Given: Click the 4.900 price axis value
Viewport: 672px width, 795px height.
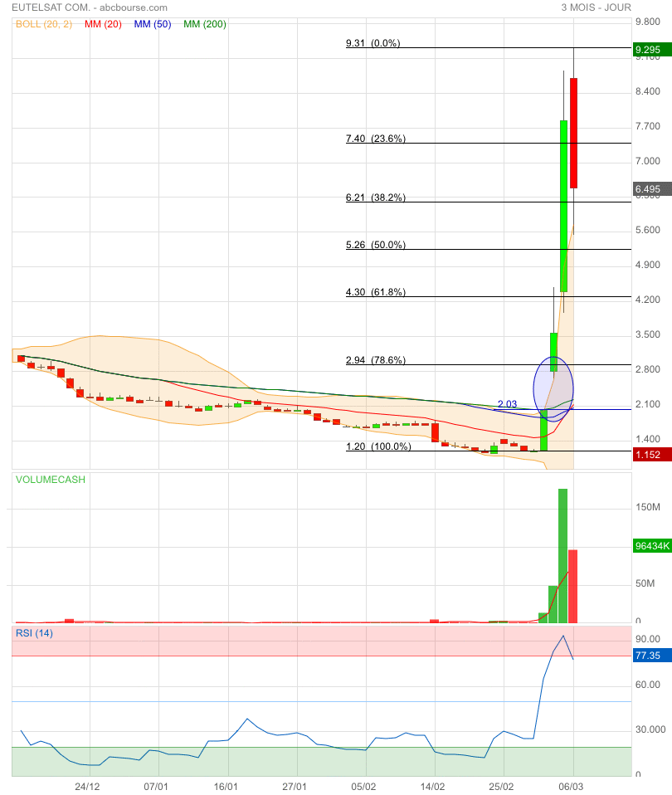Looking at the screenshot, I should pos(648,265).
